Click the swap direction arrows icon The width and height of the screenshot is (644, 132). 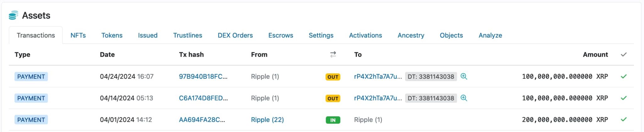[x=333, y=55]
